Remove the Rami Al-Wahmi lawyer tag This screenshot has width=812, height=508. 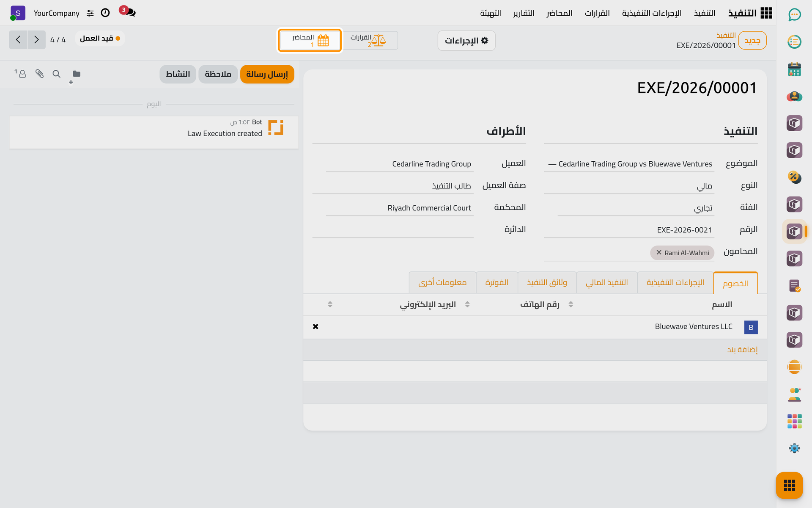pyautogui.click(x=658, y=252)
